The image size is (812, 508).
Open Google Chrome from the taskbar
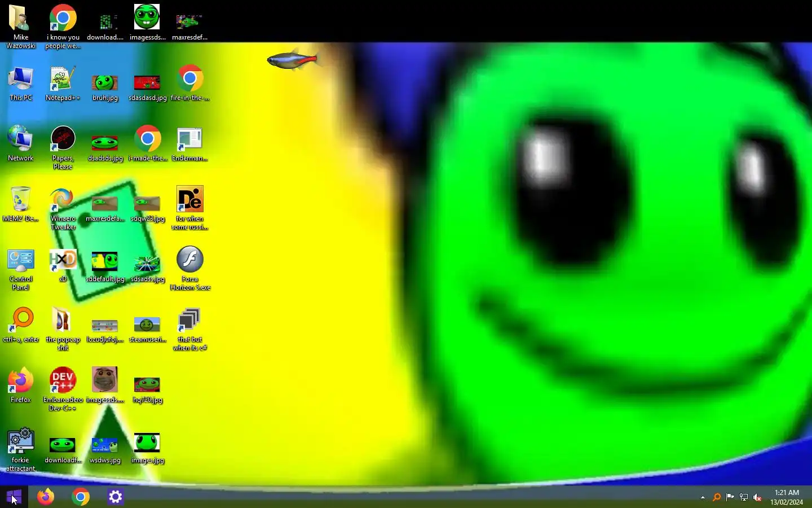point(81,497)
